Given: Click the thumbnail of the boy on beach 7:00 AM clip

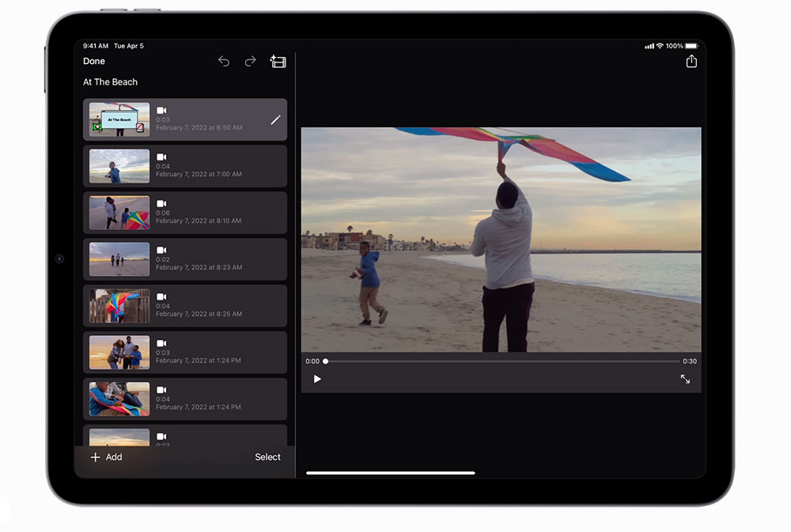Looking at the screenshot, I should 119,166.
